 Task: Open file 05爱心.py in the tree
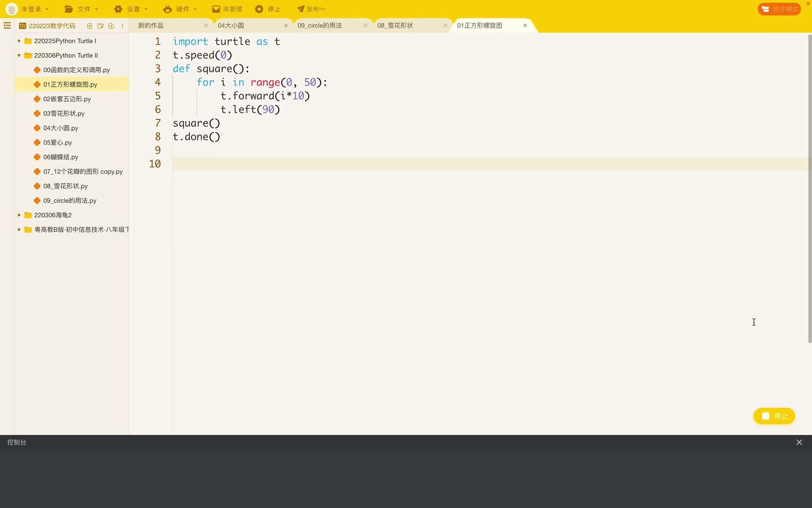click(58, 143)
